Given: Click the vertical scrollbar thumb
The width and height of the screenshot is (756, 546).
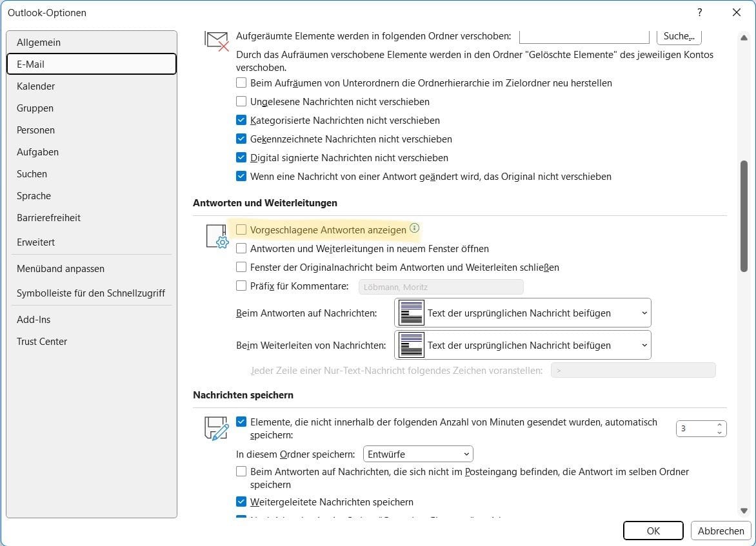Looking at the screenshot, I should click(x=744, y=217).
